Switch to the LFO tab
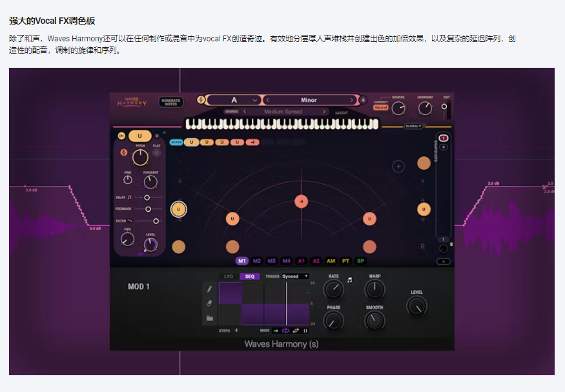Viewport: 565px width, 392px height. pyautogui.click(x=228, y=276)
